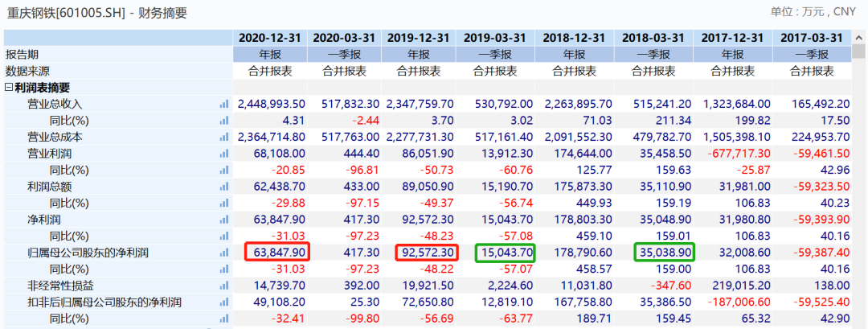
Task: Open chart icon for 营业总收入 row
Action: [x=223, y=104]
